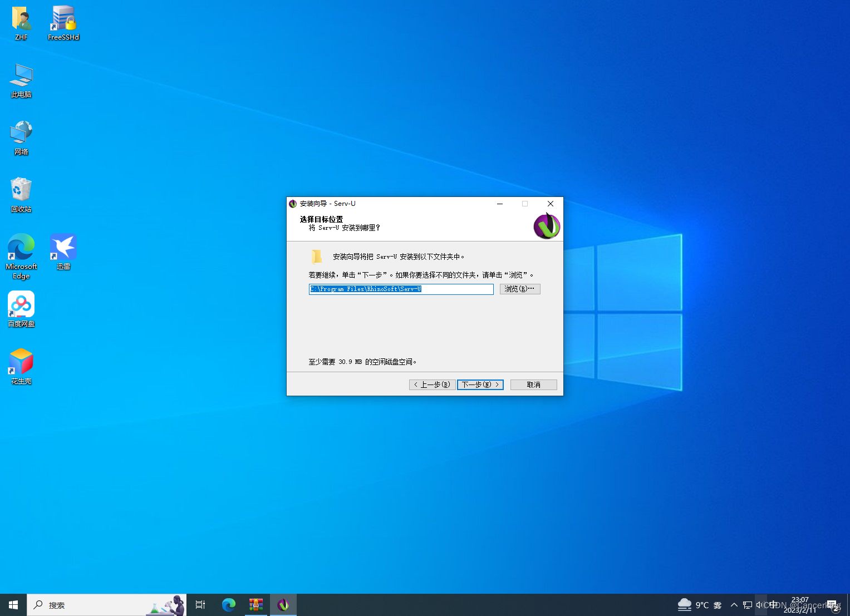
Task: Open the Windows Start menu
Action: (13, 605)
